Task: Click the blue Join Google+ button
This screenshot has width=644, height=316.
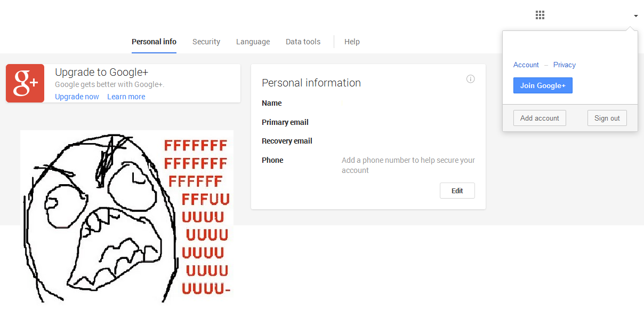Action: (x=543, y=85)
